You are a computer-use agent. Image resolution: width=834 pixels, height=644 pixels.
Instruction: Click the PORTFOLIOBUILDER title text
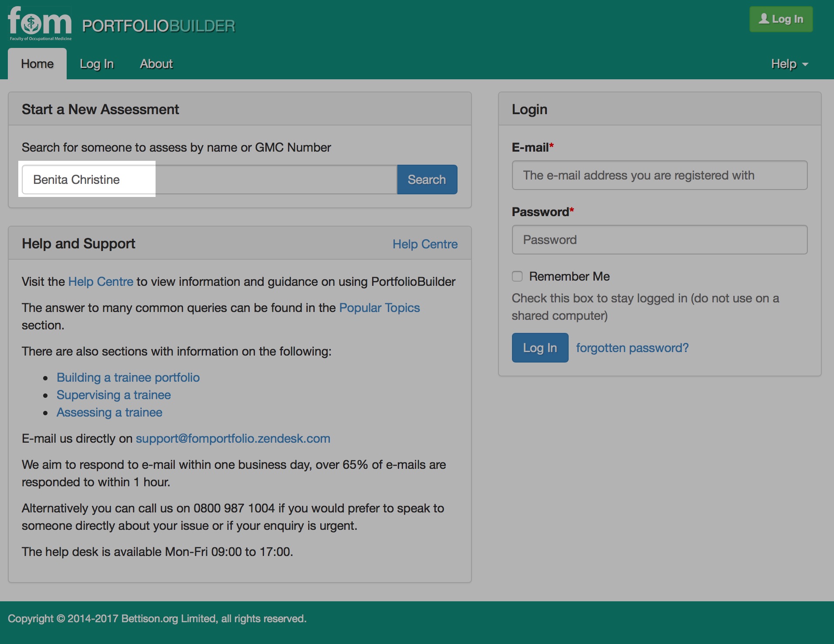(159, 26)
